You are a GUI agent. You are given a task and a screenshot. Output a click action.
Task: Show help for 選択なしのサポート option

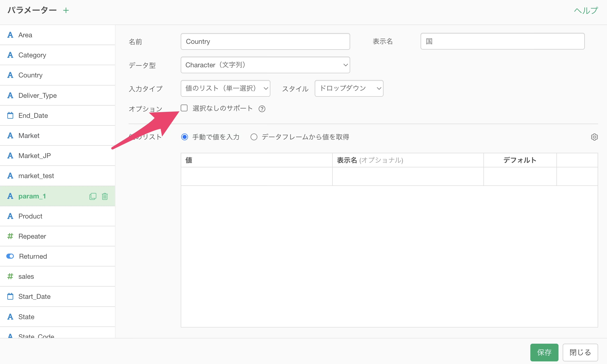(262, 109)
